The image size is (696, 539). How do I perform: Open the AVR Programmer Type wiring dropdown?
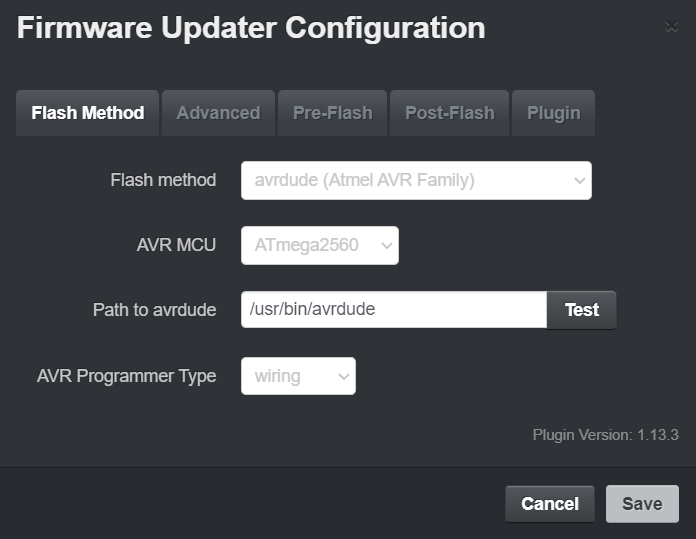(x=298, y=376)
